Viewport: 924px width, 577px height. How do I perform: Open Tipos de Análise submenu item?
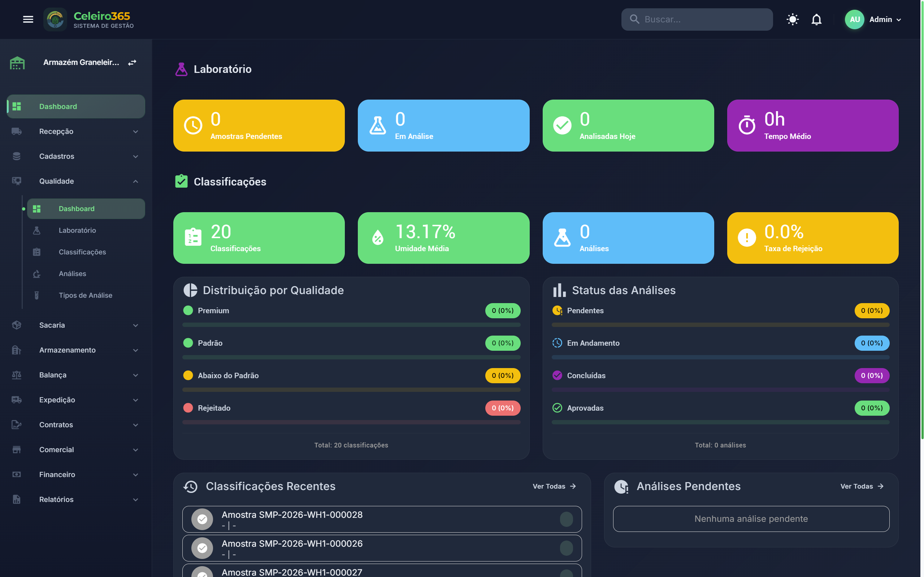[86, 296]
